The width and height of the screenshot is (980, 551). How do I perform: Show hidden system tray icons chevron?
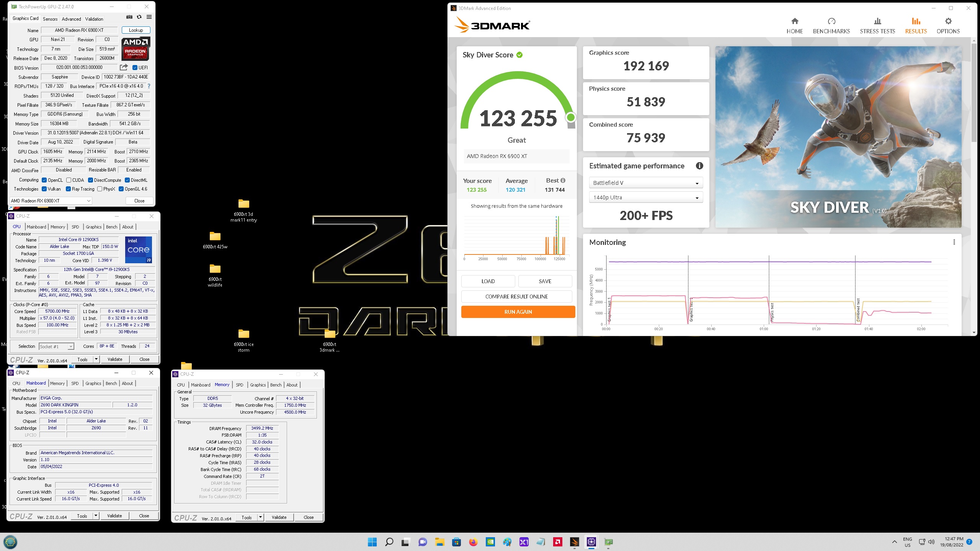(894, 542)
